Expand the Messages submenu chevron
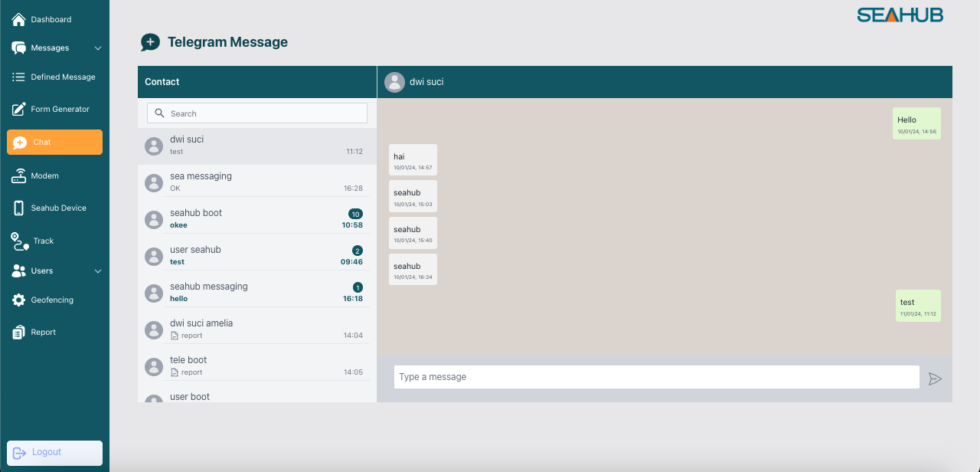The width and height of the screenshot is (980, 472). coord(97,48)
